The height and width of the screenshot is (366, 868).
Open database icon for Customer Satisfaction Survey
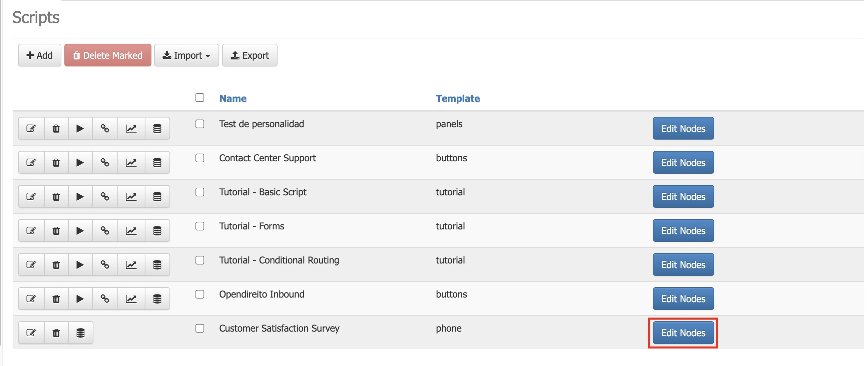(x=80, y=333)
